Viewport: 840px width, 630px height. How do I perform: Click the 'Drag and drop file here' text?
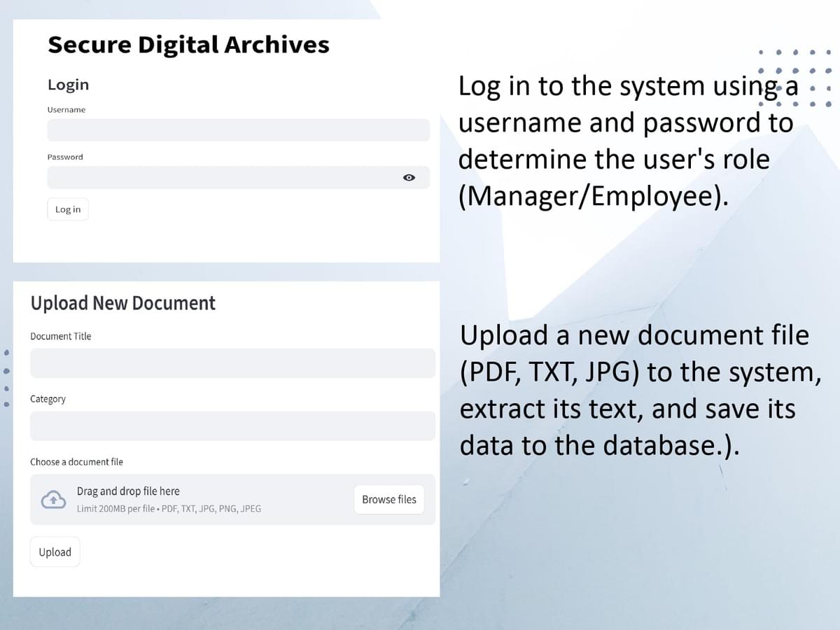click(128, 491)
